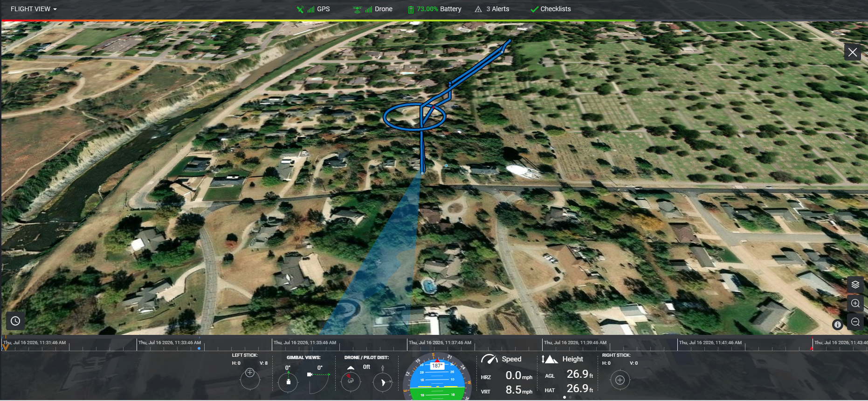Open the Checklists panel
This screenshot has width=868, height=401.
point(551,9)
